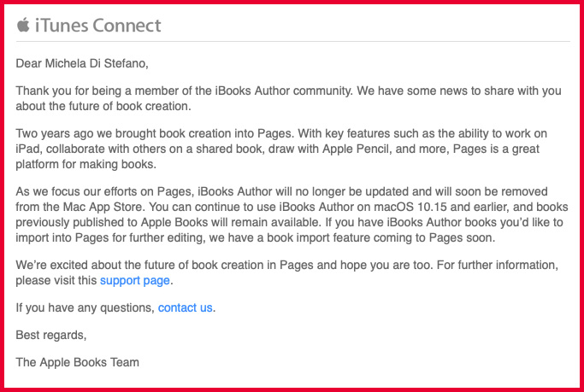Open the support page link
This screenshot has width=584, height=392.
(x=135, y=280)
